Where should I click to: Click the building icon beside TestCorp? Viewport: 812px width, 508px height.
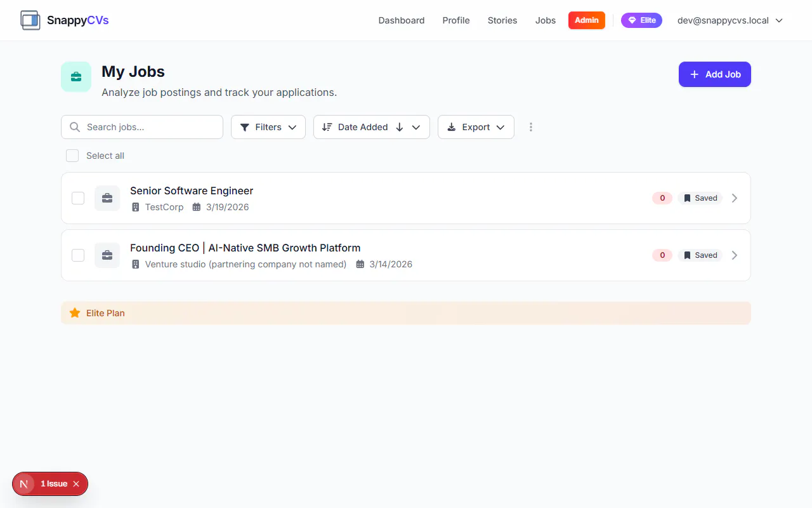[x=135, y=207]
